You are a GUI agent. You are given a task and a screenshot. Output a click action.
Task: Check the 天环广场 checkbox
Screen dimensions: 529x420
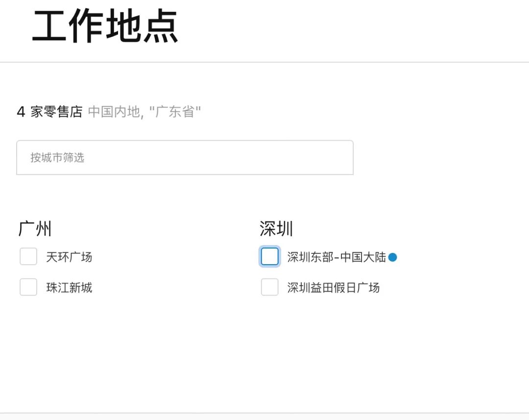click(x=28, y=256)
